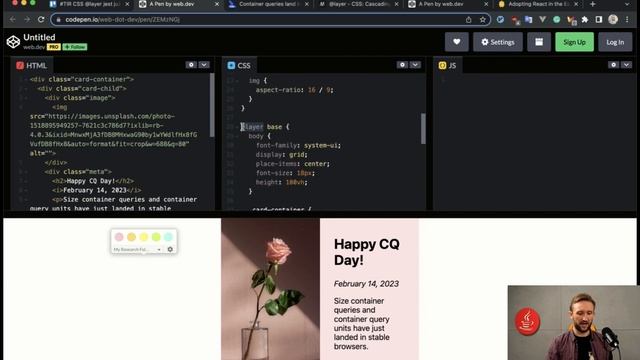Click the HTML editor scrollbar
This screenshot has width=640, height=360.
tap(212, 105)
